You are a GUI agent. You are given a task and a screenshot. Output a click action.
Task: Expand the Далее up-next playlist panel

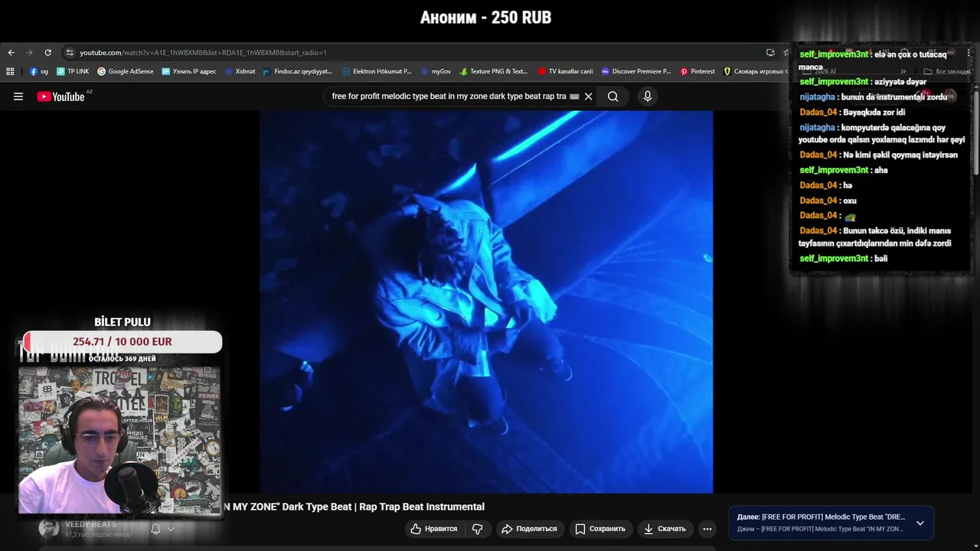(920, 523)
